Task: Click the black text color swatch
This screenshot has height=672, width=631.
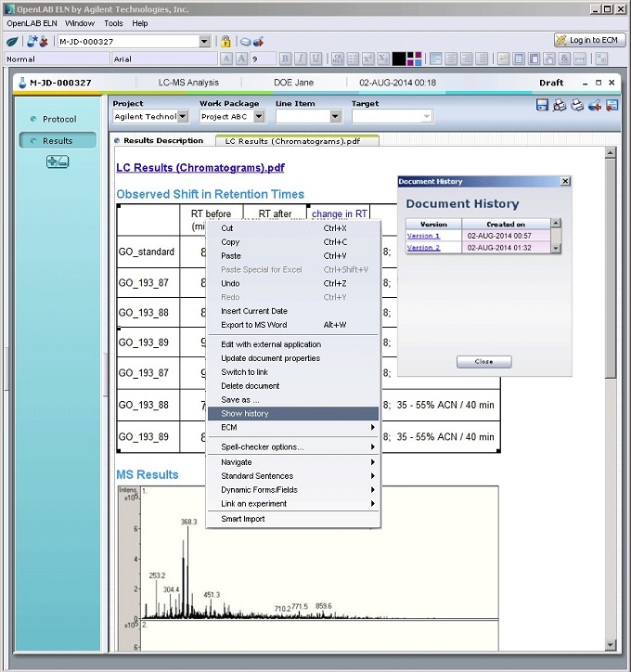Action: (x=398, y=58)
